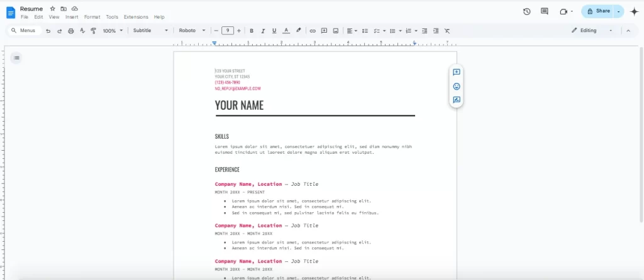Open the Subtitle paragraph style dropdown
Viewport: 644px width, 280px height.
click(150, 31)
